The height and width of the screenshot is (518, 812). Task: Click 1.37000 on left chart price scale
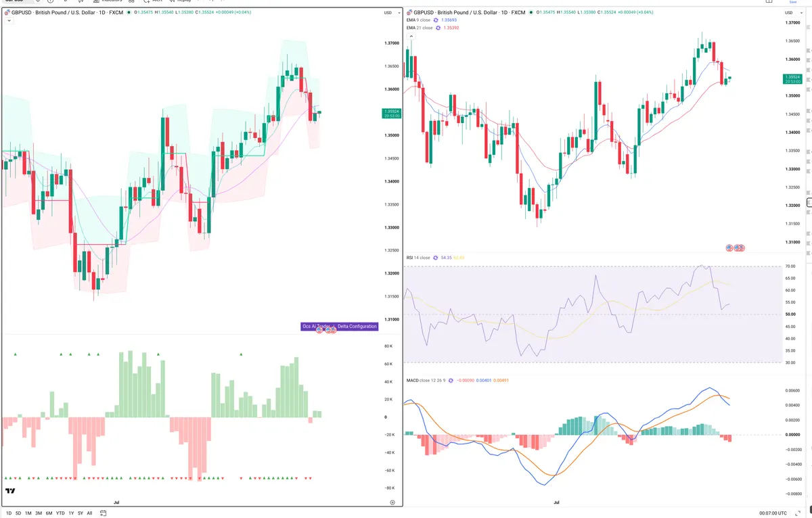tap(391, 43)
